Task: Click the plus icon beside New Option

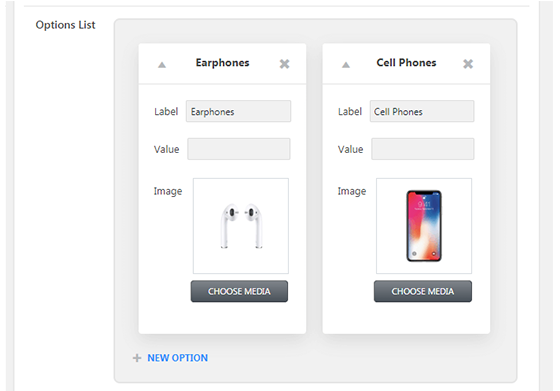Action: tap(137, 358)
